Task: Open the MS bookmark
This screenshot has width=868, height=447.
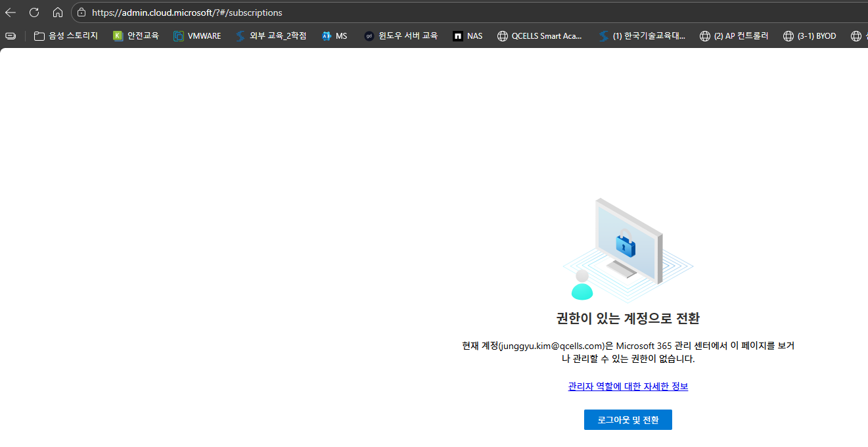Action: (334, 36)
